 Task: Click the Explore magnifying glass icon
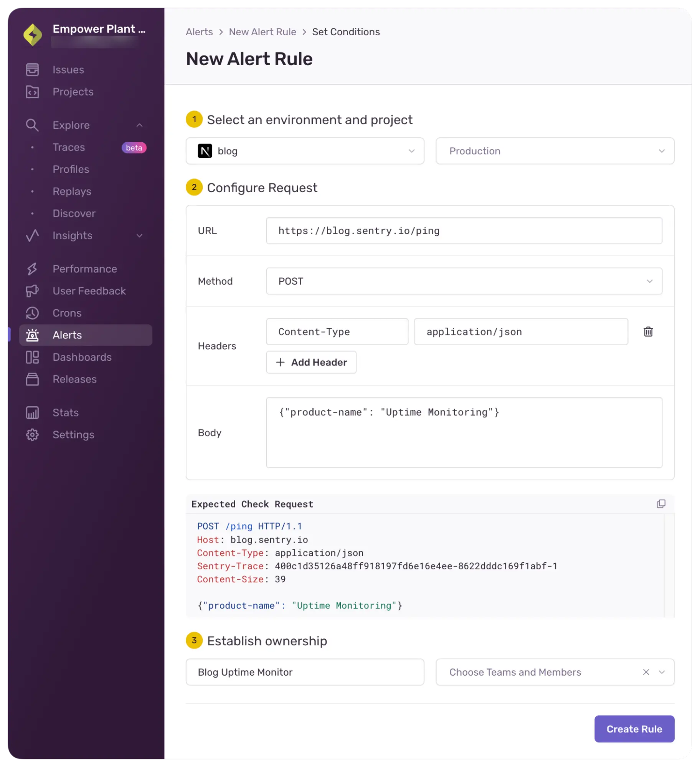click(32, 125)
